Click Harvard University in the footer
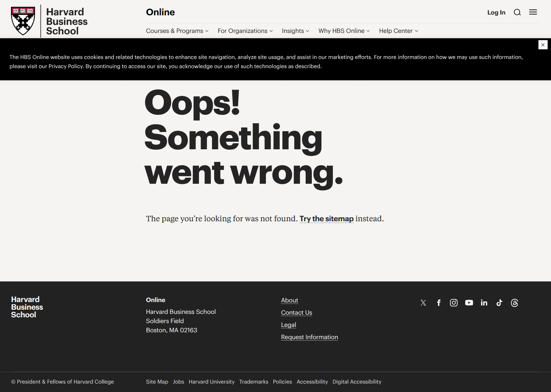 click(x=212, y=382)
